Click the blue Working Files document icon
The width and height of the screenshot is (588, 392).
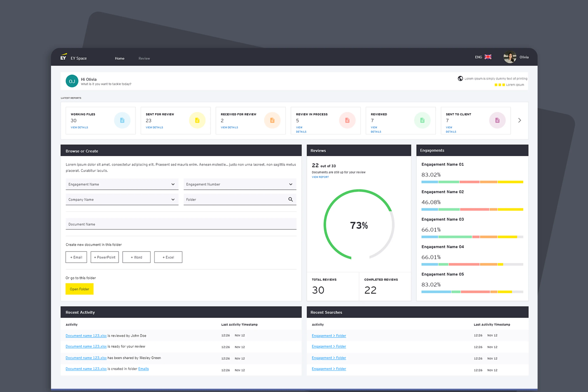point(122,120)
